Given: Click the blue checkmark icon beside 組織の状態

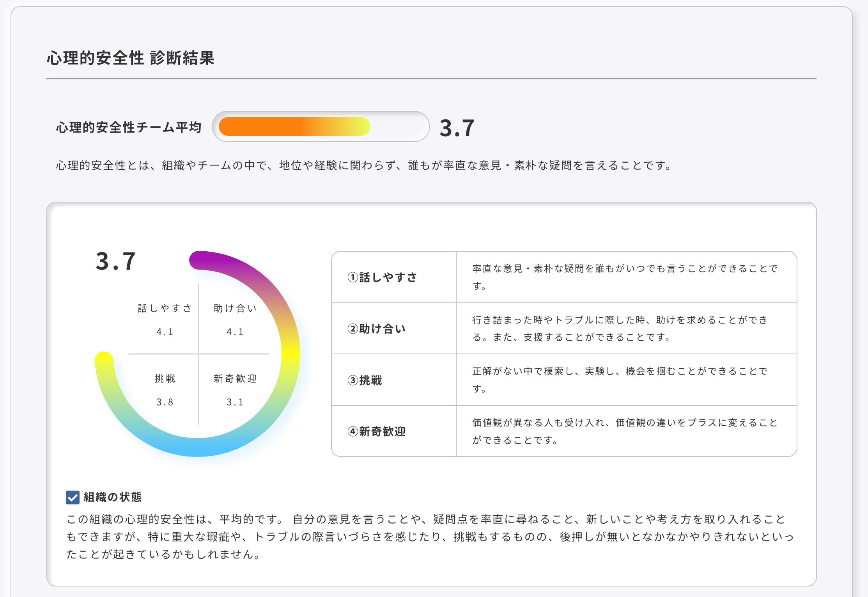Looking at the screenshot, I should (73, 497).
